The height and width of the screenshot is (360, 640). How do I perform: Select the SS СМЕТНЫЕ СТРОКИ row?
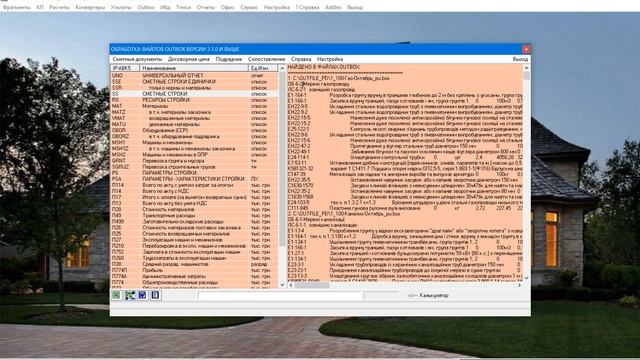[x=194, y=94]
